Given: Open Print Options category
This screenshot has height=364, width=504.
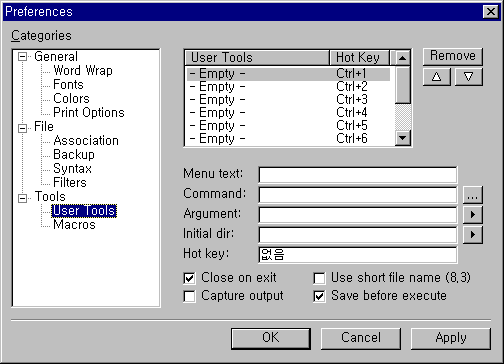Looking at the screenshot, I should (x=89, y=113).
